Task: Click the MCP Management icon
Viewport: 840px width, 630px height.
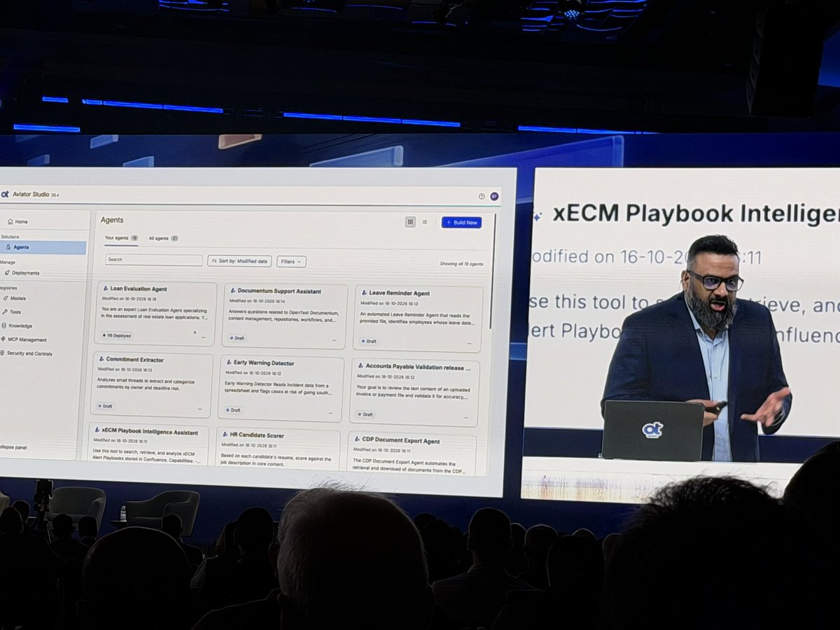Action: tap(3, 339)
